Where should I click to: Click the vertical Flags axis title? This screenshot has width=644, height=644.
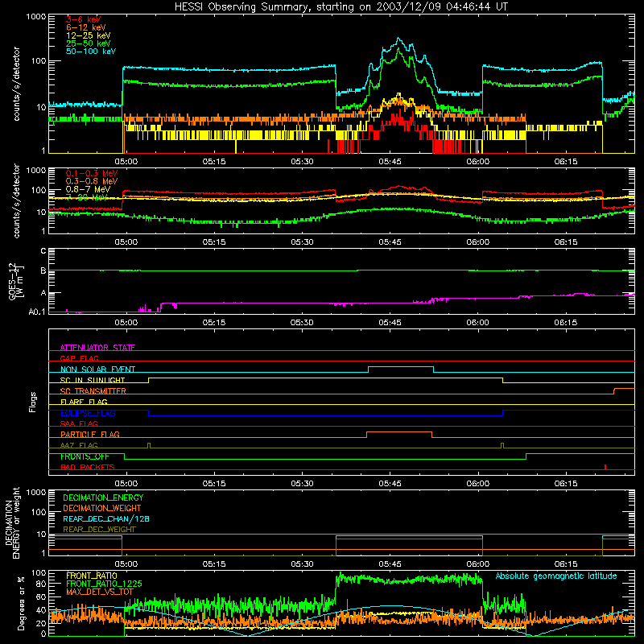(33, 402)
